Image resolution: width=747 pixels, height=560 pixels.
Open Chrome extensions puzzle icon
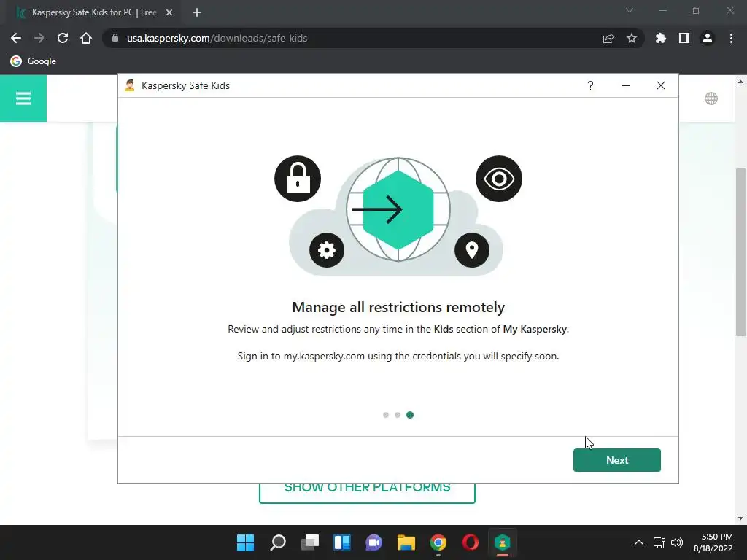click(661, 38)
